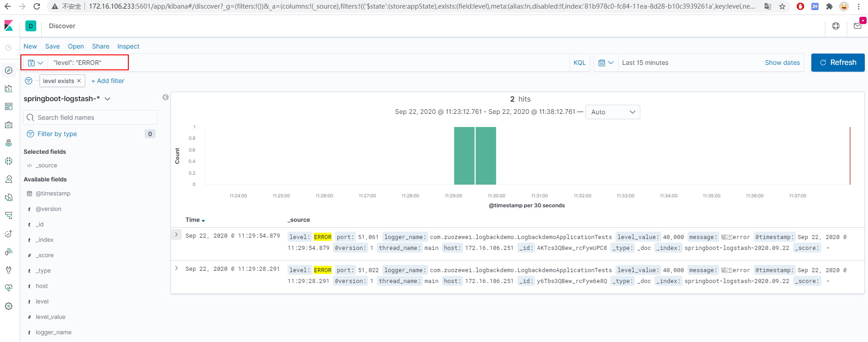Viewport: 868px width, 342px height.
Task: Select the host available field
Action: click(42, 286)
